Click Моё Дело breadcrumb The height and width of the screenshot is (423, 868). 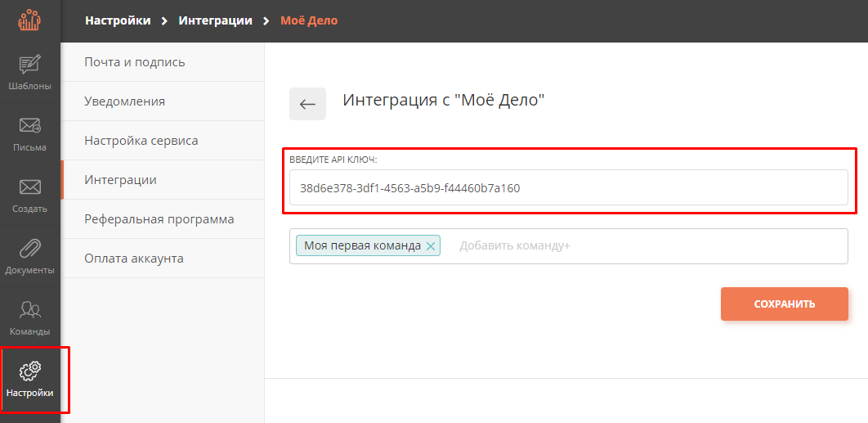[309, 21]
